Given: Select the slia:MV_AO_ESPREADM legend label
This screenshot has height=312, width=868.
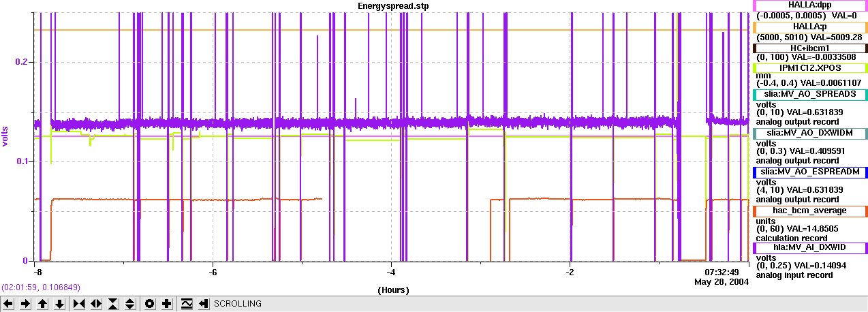Looking at the screenshot, I should 809,172.
